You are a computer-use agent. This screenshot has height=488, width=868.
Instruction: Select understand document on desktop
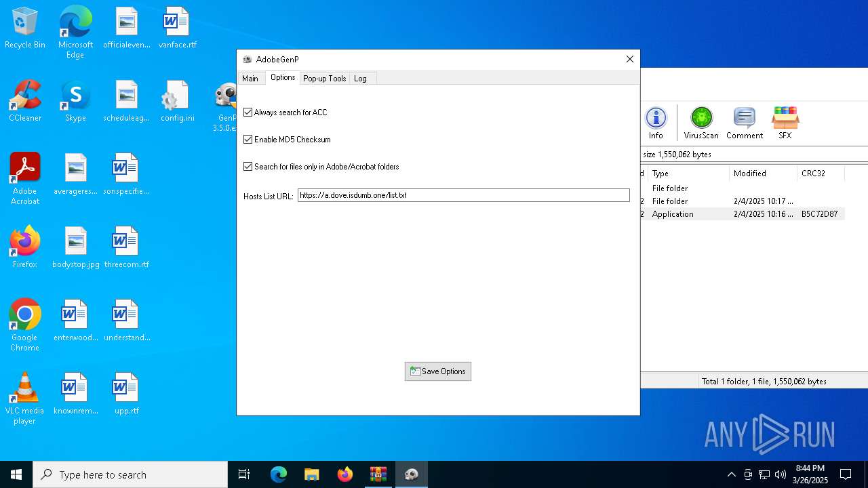[x=126, y=321]
